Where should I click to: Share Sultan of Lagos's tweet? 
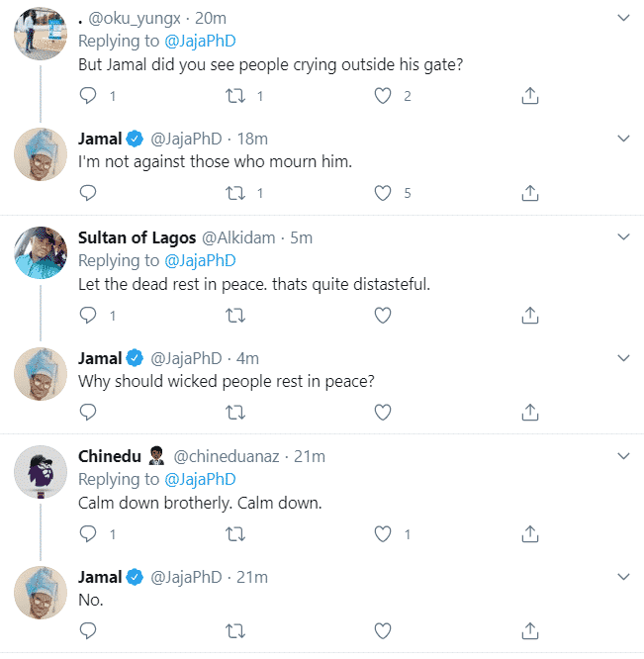[530, 316]
